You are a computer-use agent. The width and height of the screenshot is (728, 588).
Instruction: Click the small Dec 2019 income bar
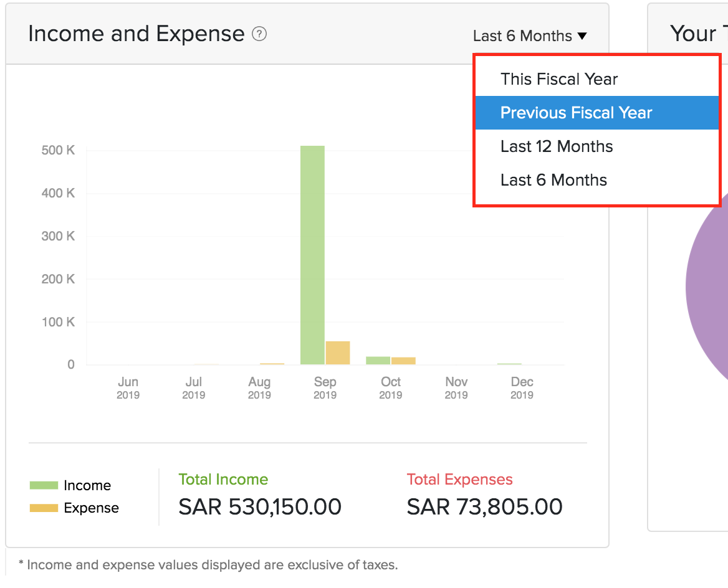(x=509, y=364)
